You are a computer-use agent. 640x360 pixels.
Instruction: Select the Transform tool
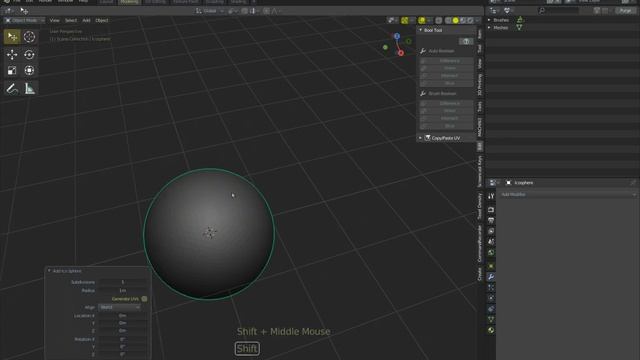coord(29,71)
